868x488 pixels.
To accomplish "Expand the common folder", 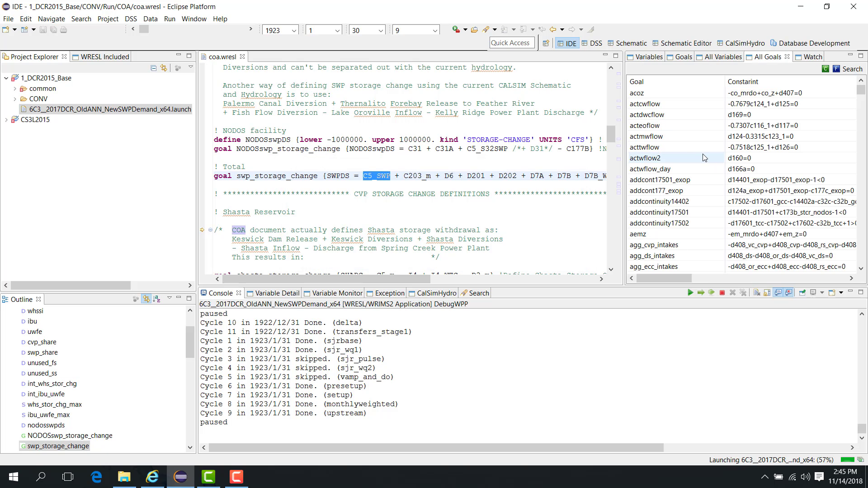I will click(x=14, y=89).
